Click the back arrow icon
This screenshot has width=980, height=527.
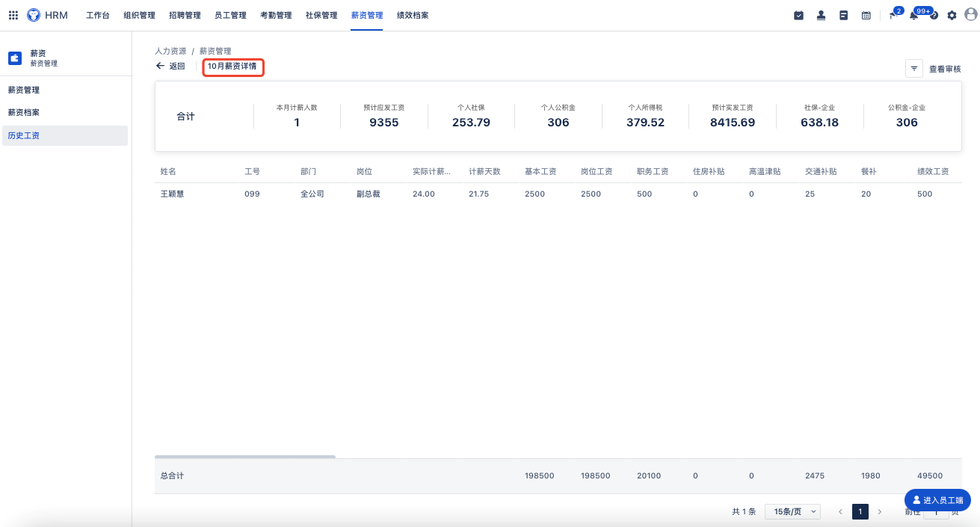160,66
